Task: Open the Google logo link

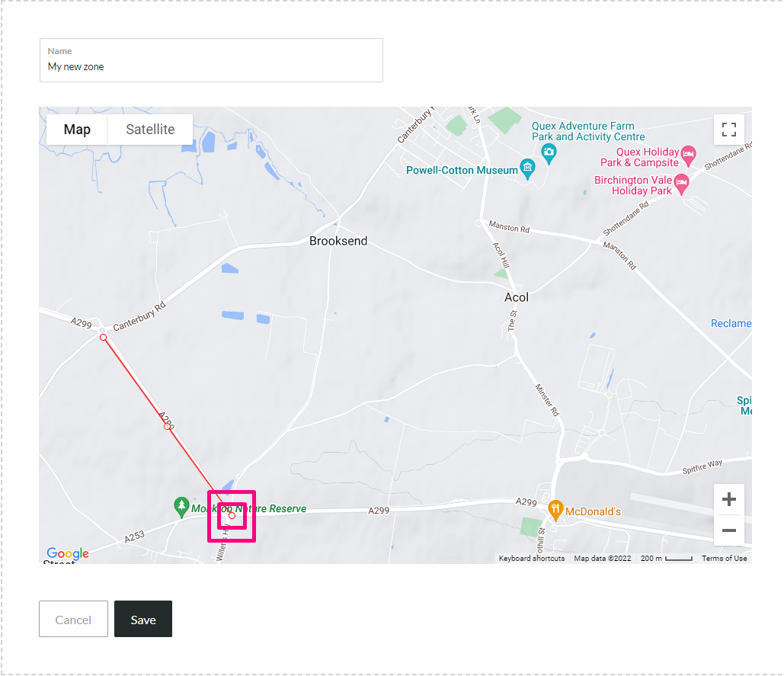Action: pyautogui.click(x=68, y=553)
